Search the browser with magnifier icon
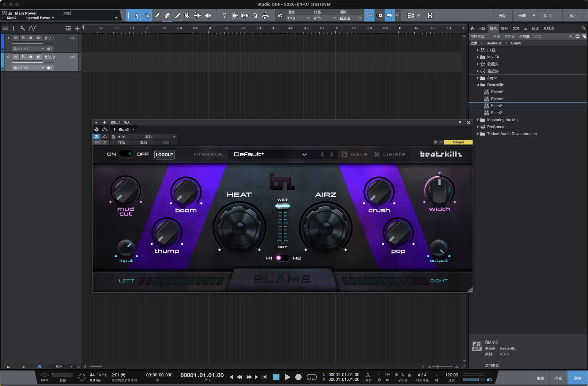Screen dimensions: 588x386 (583, 28)
